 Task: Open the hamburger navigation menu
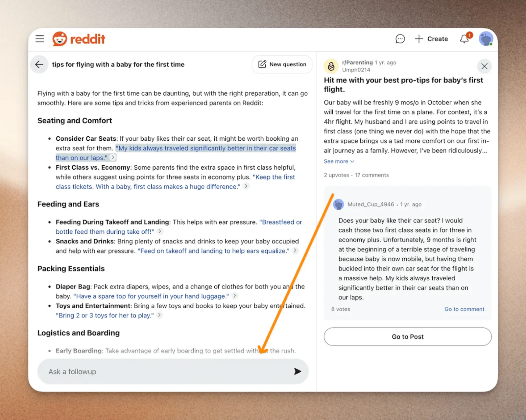tap(40, 39)
